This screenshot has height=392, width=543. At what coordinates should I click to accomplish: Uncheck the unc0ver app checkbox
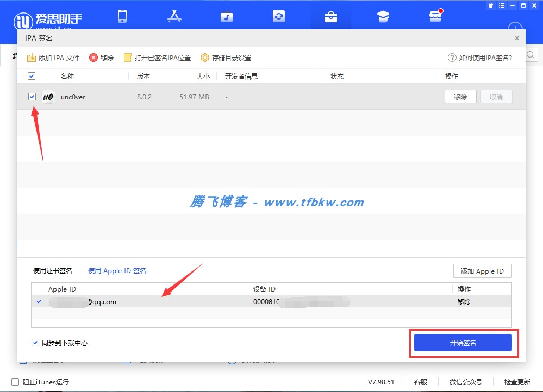coord(32,96)
